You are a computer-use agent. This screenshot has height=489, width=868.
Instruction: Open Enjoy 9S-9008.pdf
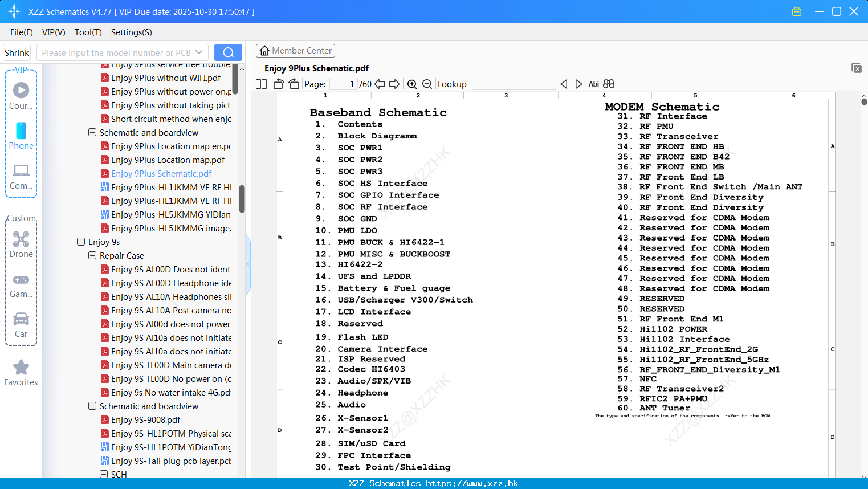141,419
